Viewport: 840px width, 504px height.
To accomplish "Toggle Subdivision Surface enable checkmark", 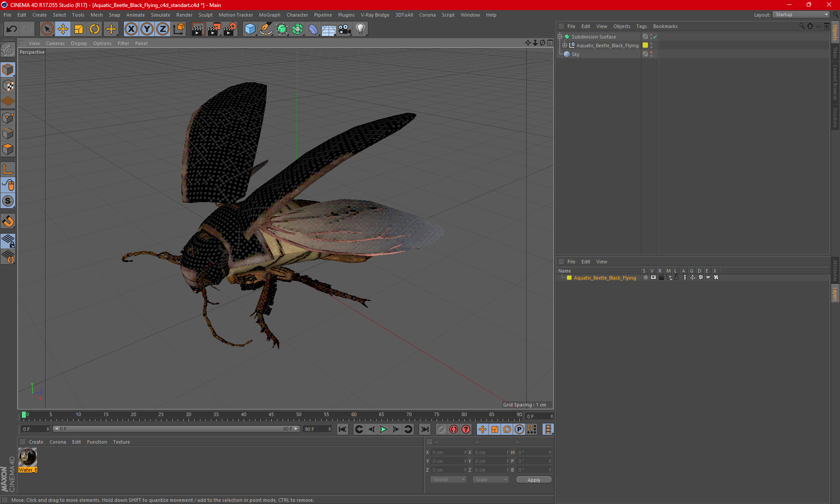I will (x=655, y=37).
